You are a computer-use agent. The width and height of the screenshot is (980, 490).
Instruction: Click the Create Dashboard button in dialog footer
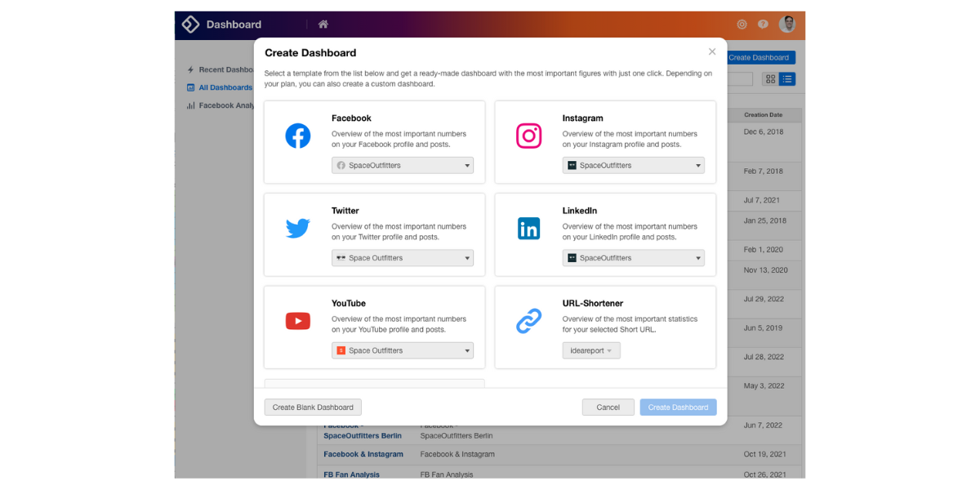pyautogui.click(x=678, y=408)
